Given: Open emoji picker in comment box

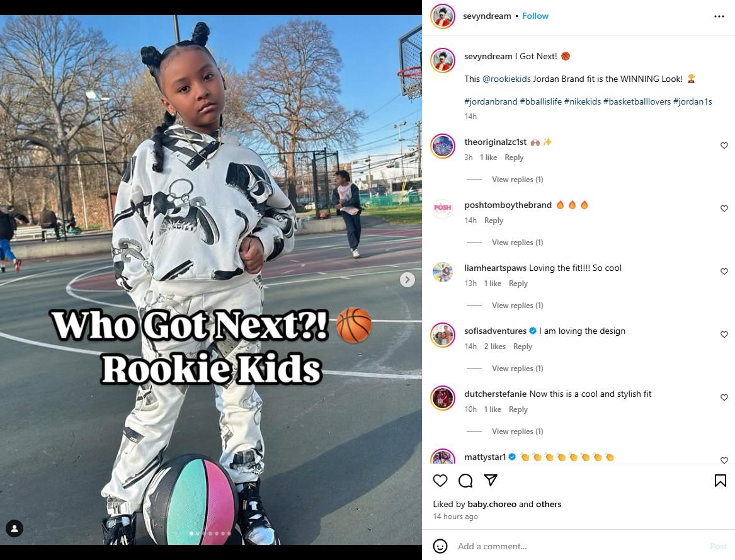Looking at the screenshot, I should pos(440,546).
